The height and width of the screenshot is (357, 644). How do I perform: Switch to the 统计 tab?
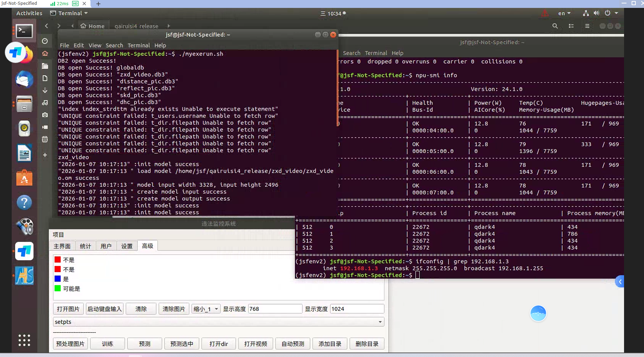coord(85,246)
